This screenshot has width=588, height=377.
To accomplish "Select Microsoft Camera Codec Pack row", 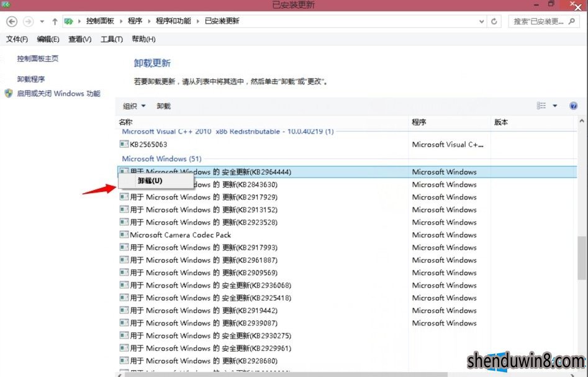I will (x=347, y=235).
